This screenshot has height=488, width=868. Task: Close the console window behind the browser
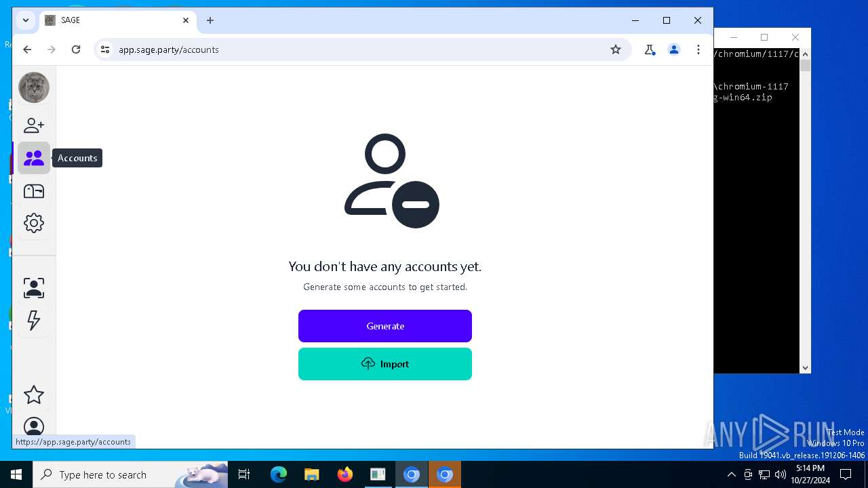tap(795, 37)
